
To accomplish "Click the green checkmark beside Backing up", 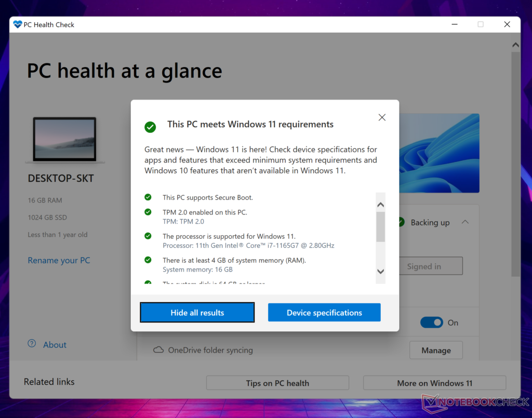I will [400, 222].
